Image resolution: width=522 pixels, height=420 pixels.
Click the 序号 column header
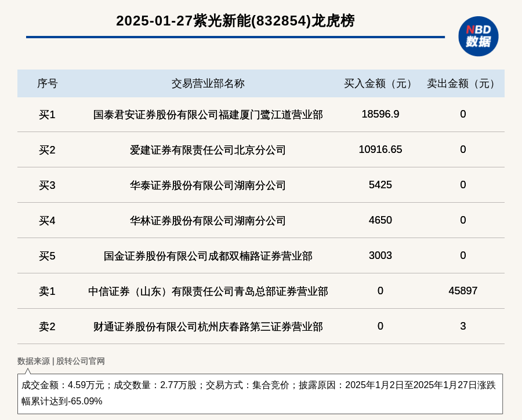coord(48,83)
